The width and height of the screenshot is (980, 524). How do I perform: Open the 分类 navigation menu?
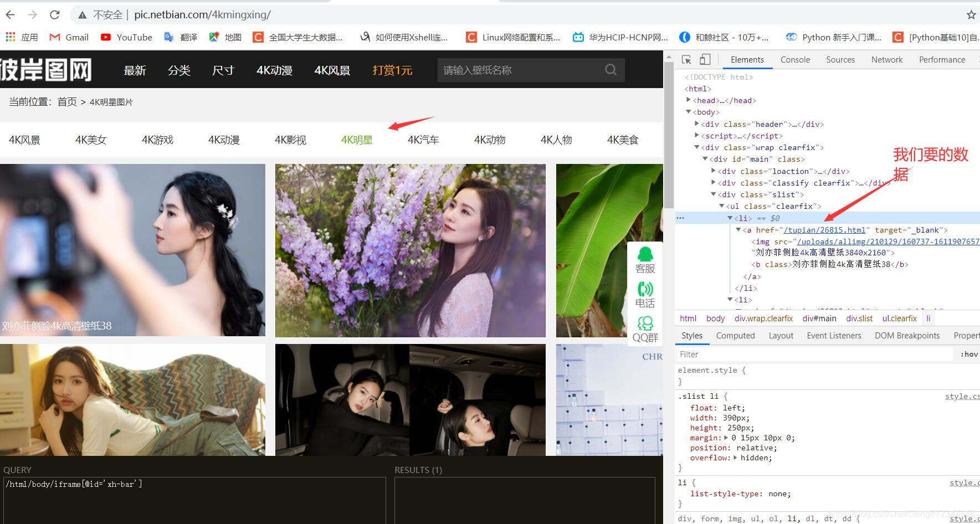click(179, 70)
